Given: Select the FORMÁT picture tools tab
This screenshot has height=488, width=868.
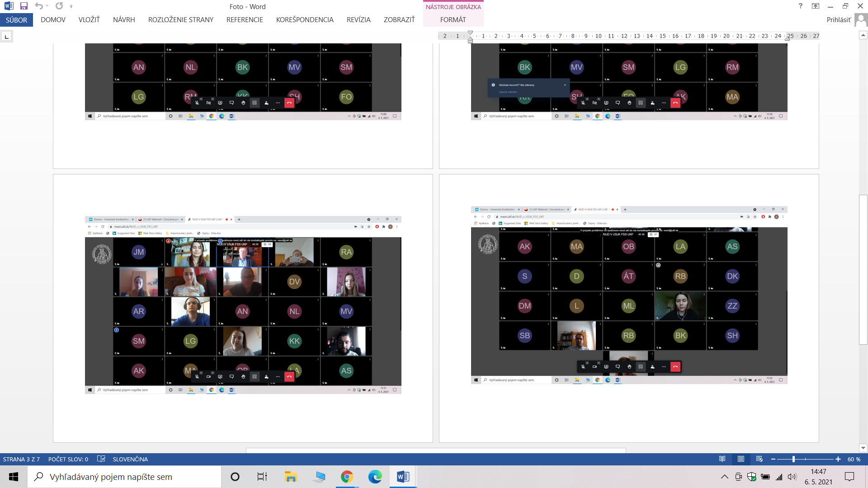Looking at the screenshot, I should (x=453, y=20).
